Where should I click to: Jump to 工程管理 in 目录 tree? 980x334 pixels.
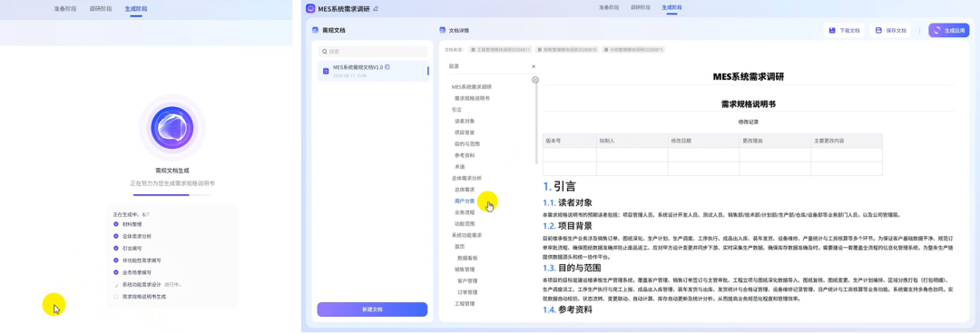click(x=465, y=303)
